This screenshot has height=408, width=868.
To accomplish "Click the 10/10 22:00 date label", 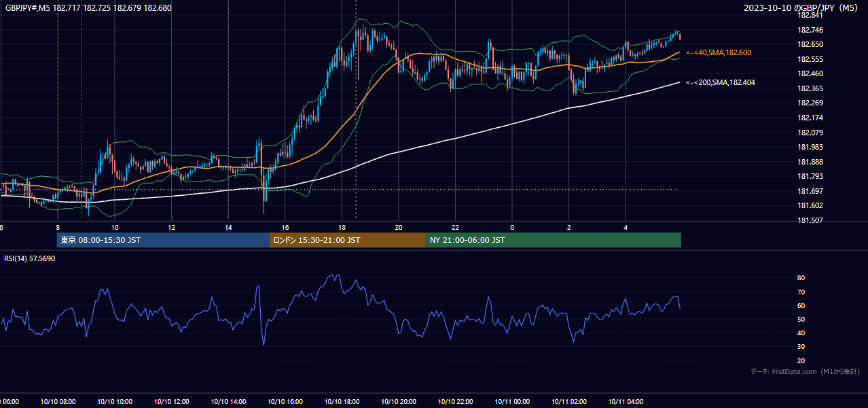I will click(455, 402).
